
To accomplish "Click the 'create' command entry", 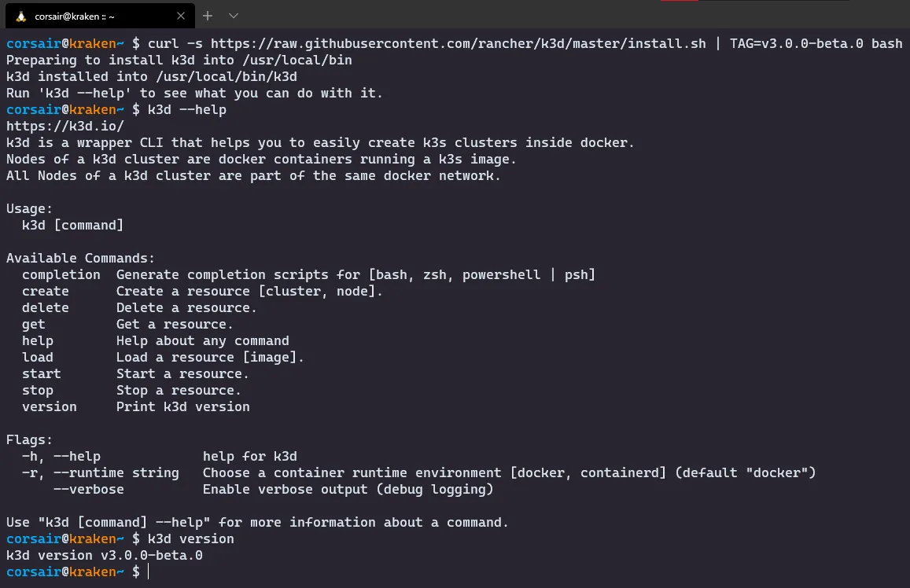I will 46,291.
